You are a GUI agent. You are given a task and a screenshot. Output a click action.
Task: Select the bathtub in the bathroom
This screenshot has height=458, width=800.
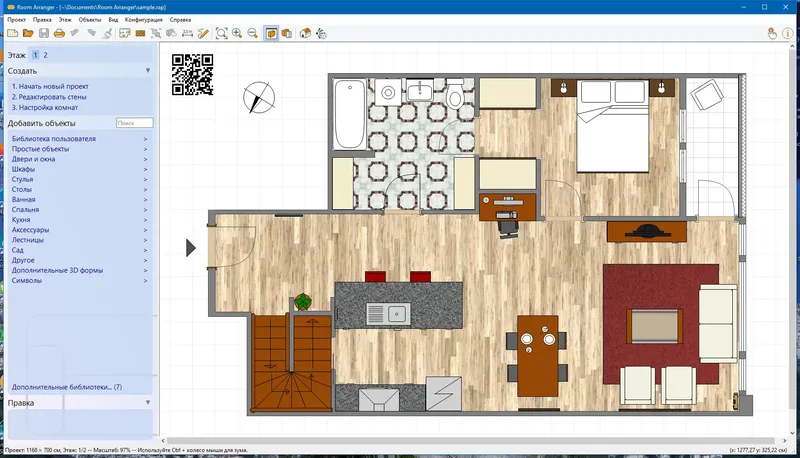pyautogui.click(x=349, y=114)
